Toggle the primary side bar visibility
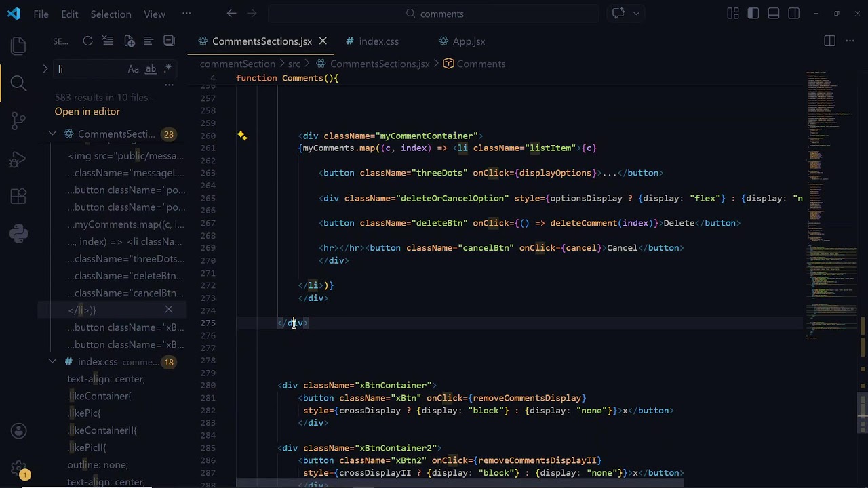This screenshot has width=868, height=488. pos(753,14)
